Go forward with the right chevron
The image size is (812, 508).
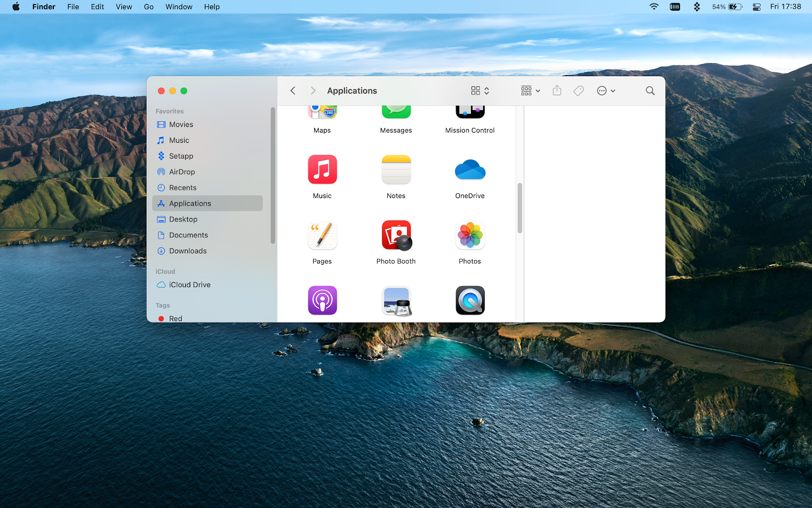tap(313, 90)
